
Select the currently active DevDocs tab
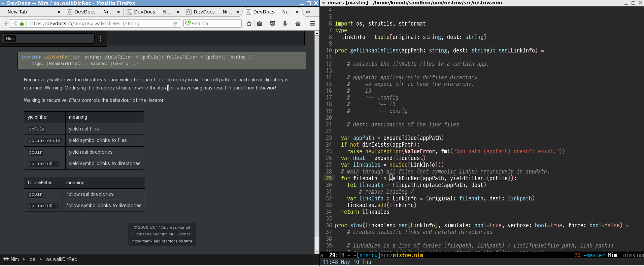tap(272, 12)
